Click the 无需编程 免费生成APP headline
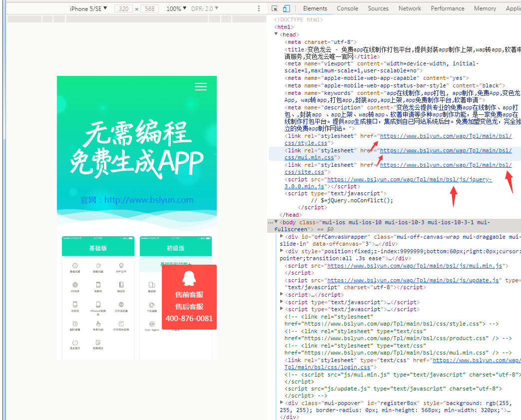521x420 pixels. tap(137, 148)
